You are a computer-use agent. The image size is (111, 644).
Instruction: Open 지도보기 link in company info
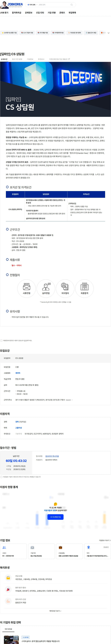coord(106,547)
